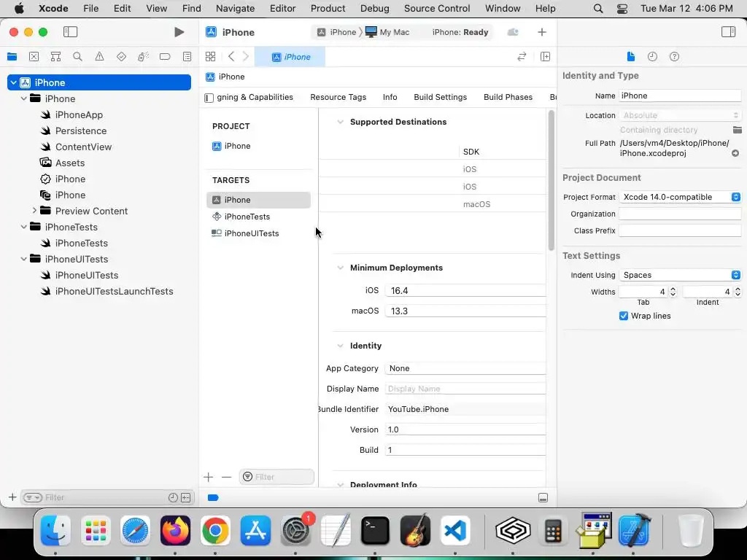Open the Indent Using dropdown
The image size is (747, 560).
[x=680, y=275]
